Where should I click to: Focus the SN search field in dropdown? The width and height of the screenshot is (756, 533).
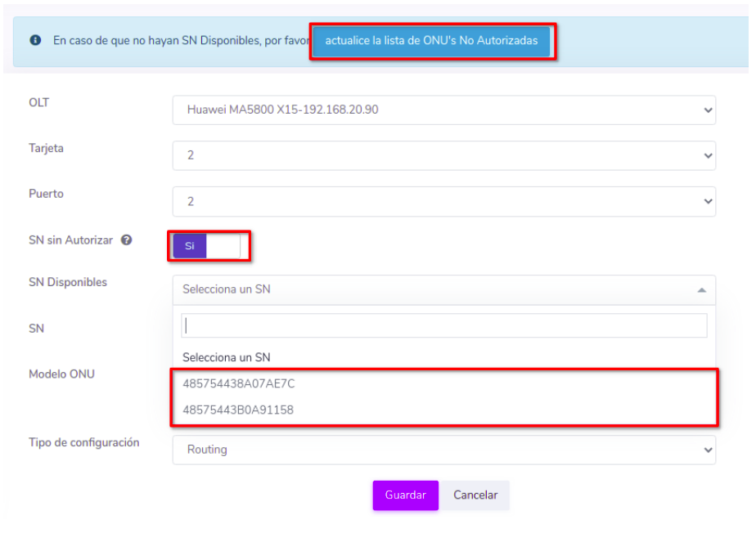click(x=443, y=325)
